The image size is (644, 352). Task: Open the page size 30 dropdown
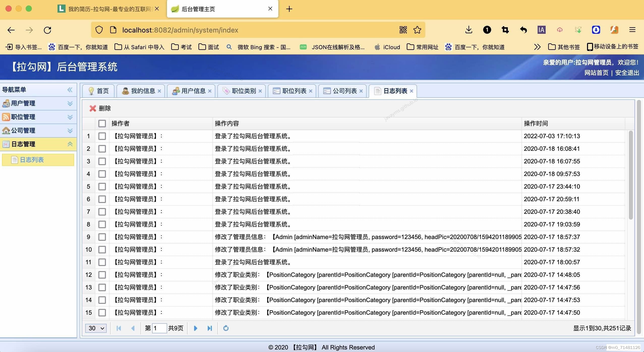coord(96,328)
